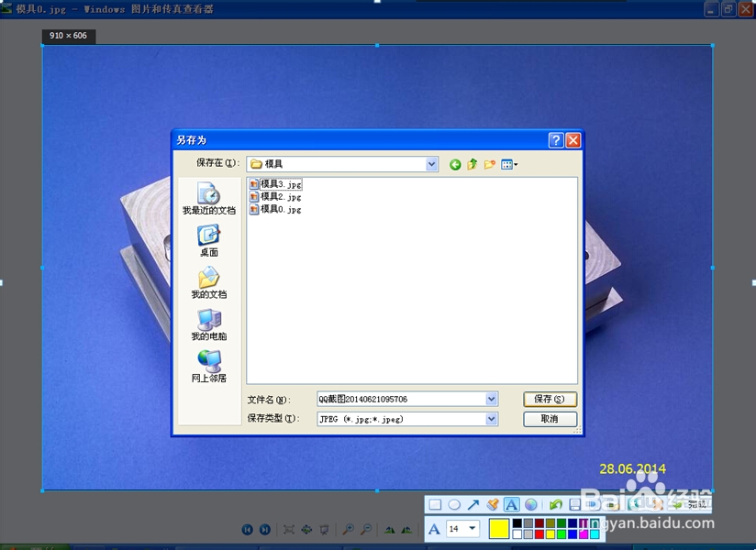756x550 pixels.
Task: Toggle the text annotation tool off
Action: [x=511, y=504]
